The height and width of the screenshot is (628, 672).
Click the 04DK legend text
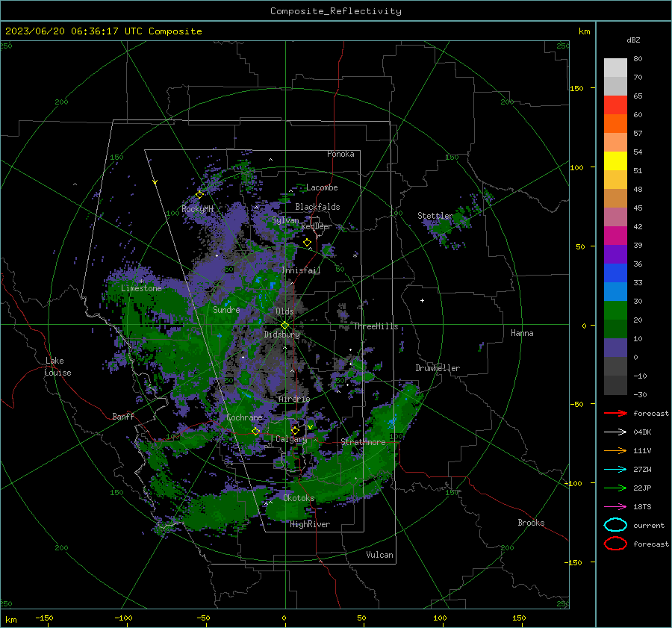[x=642, y=432]
